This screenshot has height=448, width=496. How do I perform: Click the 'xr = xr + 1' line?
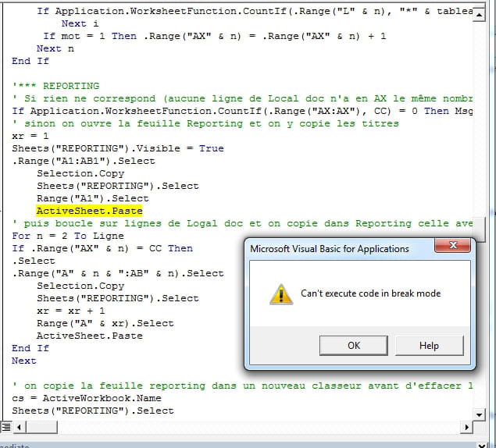[x=71, y=311]
